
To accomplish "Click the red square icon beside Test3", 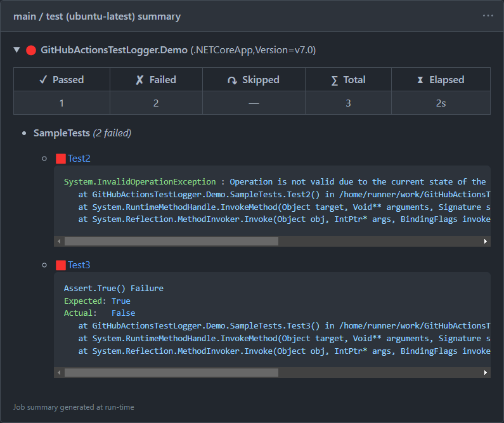I will tap(61, 265).
